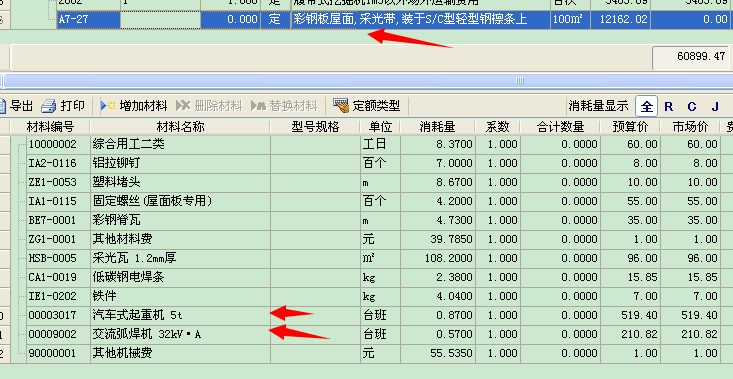Click the total value field 60899.47

click(x=691, y=57)
